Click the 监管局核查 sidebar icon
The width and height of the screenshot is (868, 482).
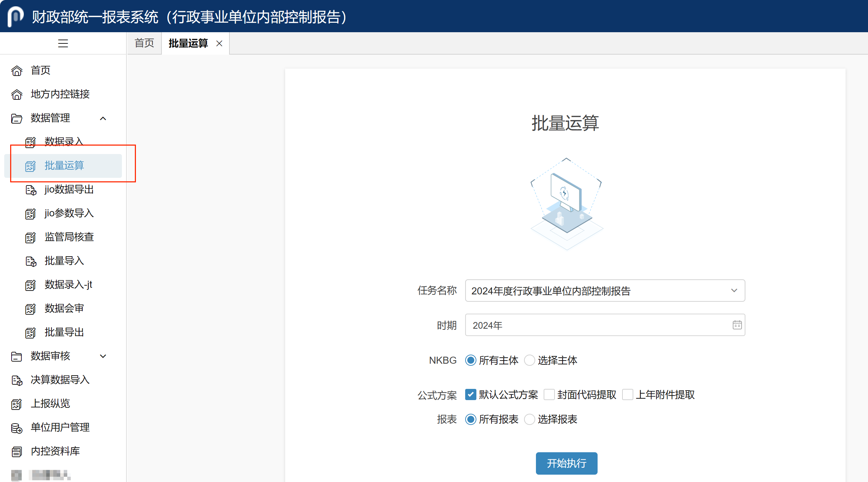point(30,238)
